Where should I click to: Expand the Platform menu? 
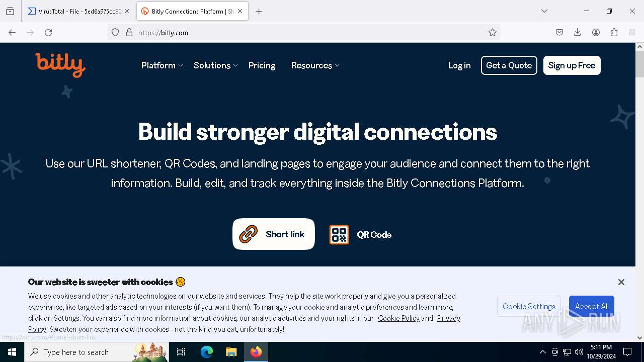[x=162, y=65]
